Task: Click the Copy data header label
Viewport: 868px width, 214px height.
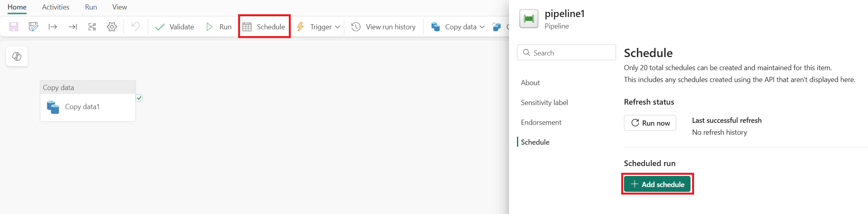Action: click(x=58, y=88)
